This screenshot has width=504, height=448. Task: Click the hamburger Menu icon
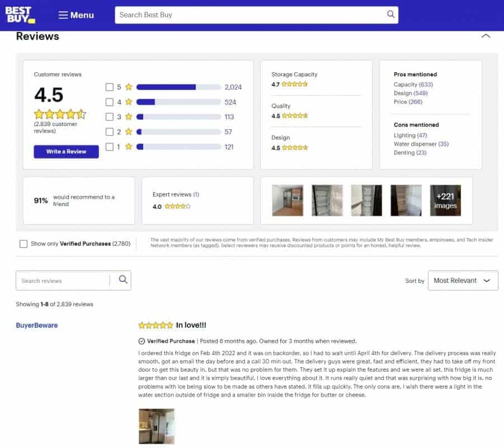point(63,15)
